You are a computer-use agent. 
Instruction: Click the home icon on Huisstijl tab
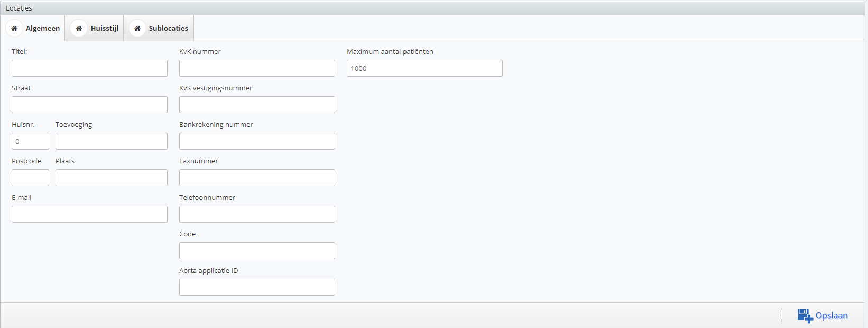pyautogui.click(x=79, y=29)
